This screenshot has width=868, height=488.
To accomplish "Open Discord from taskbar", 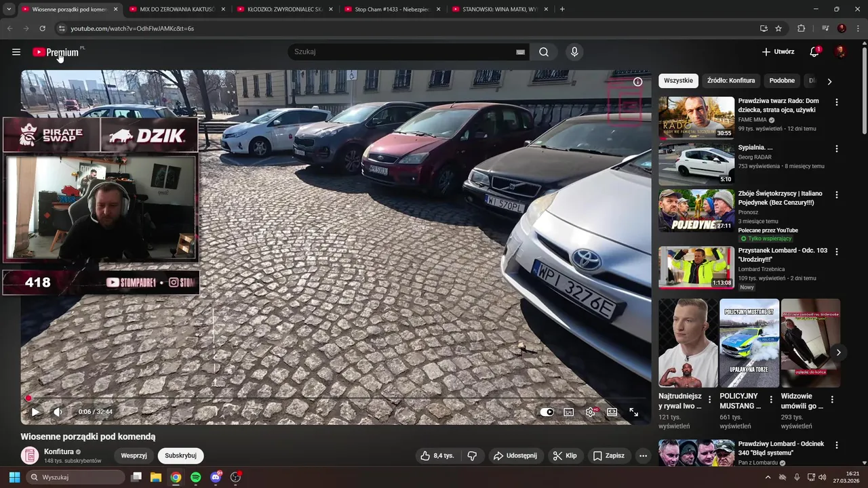I will 216,477.
